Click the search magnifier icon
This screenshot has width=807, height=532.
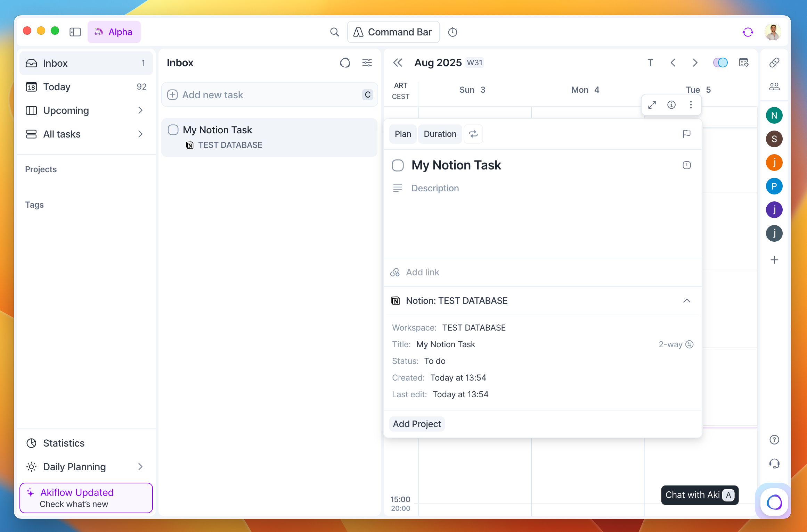334,32
